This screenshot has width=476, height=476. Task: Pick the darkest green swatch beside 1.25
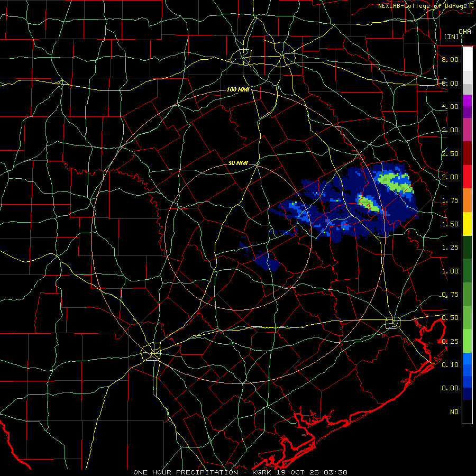tap(467, 248)
